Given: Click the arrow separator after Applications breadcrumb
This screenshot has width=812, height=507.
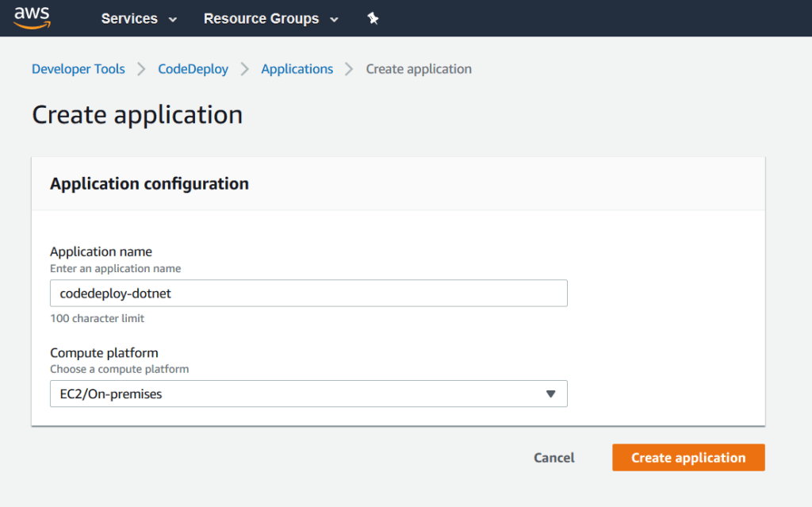Looking at the screenshot, I should [350, 69].
